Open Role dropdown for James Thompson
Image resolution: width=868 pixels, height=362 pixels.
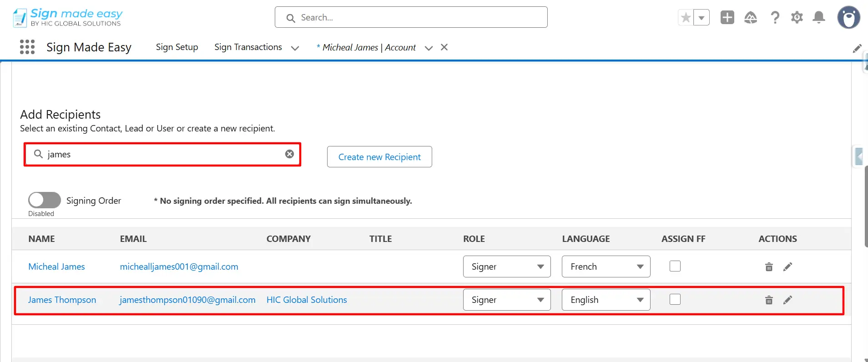pyautogui.click(x=507, y=300)
